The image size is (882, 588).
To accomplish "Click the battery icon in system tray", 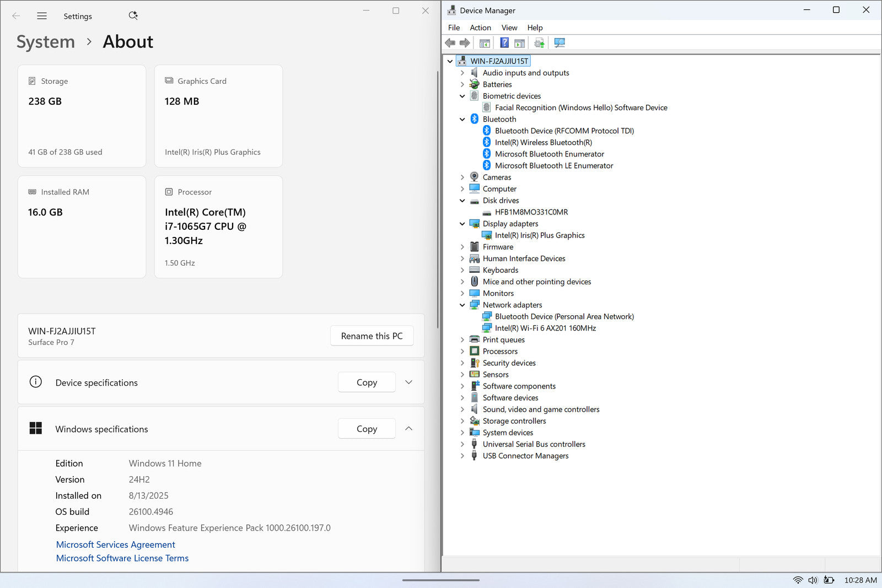I will click(x=829, y=580).
